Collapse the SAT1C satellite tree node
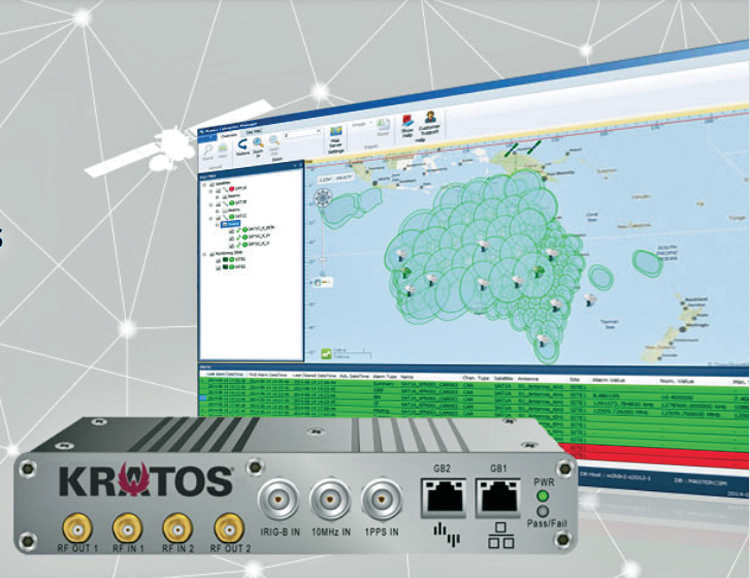 click(x=210, y=219)
